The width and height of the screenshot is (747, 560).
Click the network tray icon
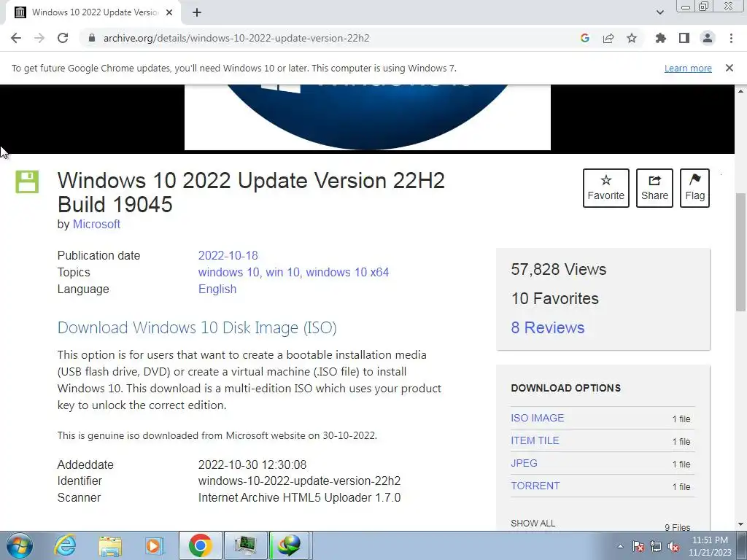(x=656, y=546)
